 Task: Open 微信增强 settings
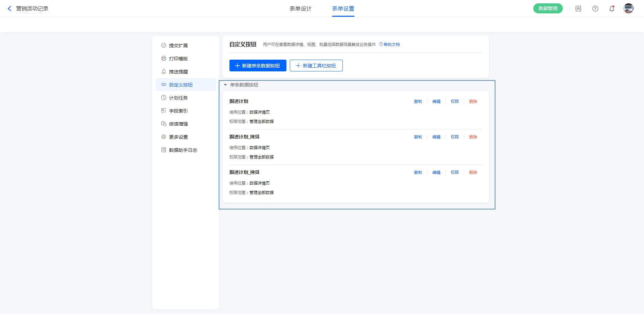[x=178, y=124]
